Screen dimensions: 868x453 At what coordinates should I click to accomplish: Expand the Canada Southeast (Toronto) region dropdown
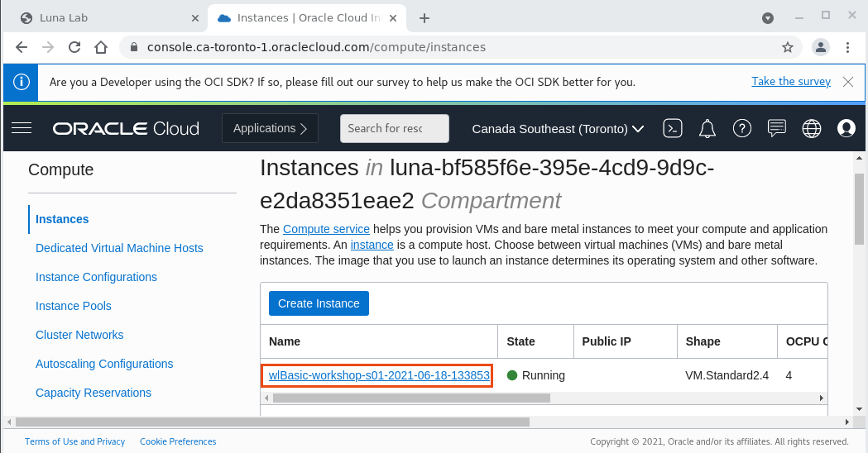558,129
